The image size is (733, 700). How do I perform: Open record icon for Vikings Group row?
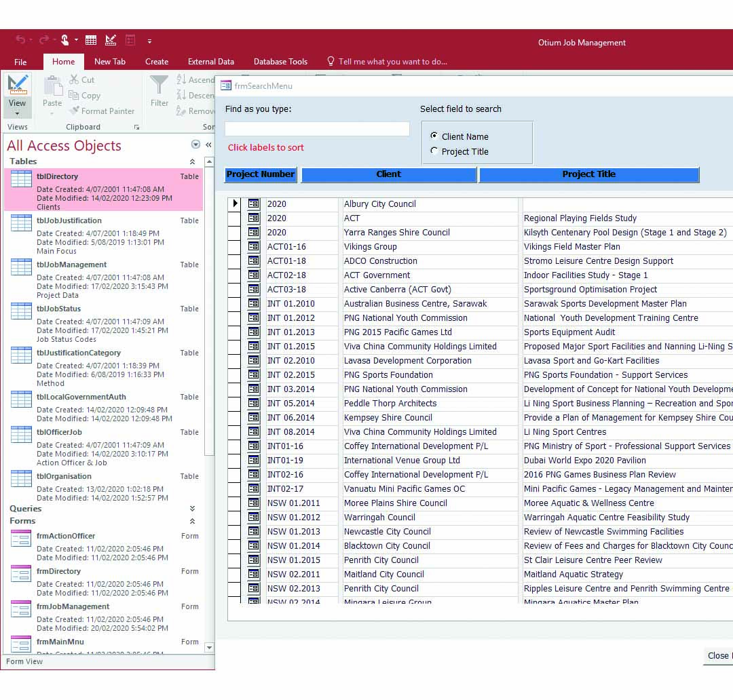[x=254, y=247]
